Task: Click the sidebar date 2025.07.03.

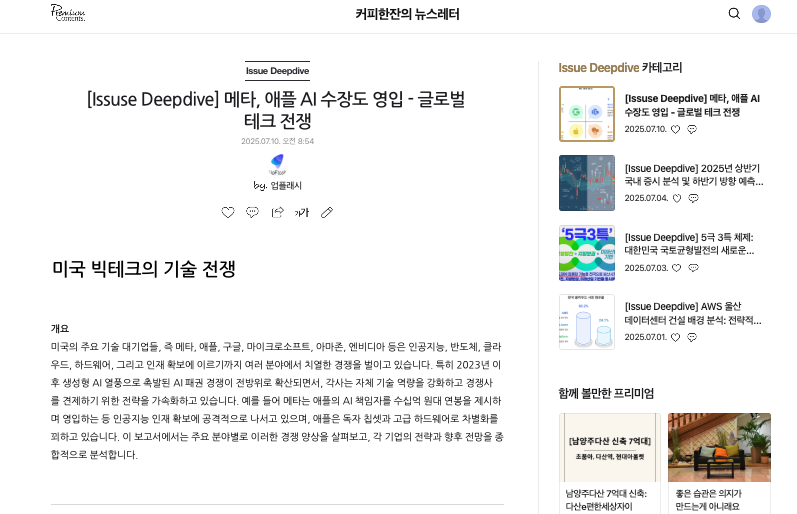Action: point(646,268)
